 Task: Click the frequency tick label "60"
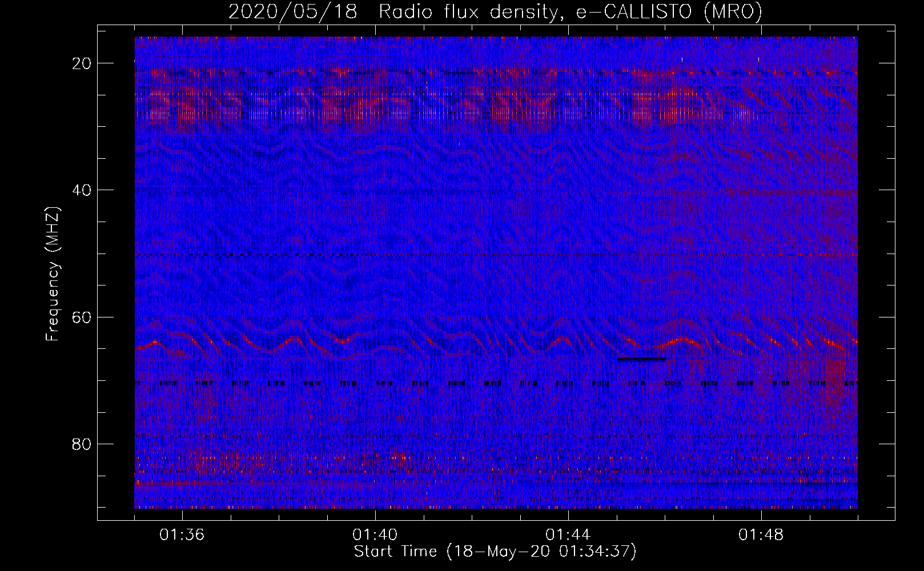tap(82, 317)
